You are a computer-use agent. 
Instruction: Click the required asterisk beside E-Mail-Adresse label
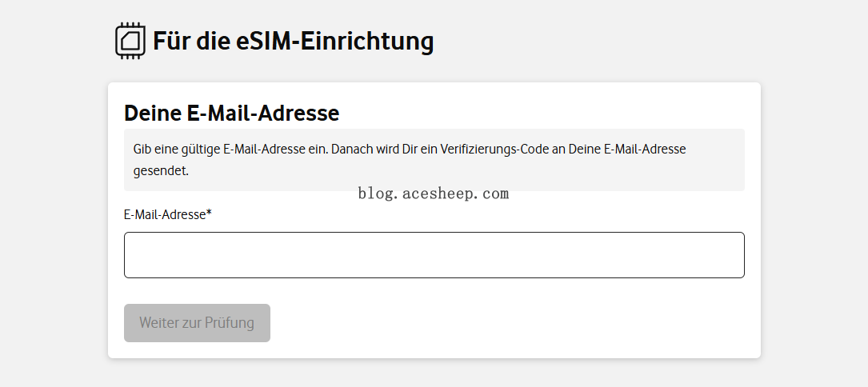click(x=209, y=213)
